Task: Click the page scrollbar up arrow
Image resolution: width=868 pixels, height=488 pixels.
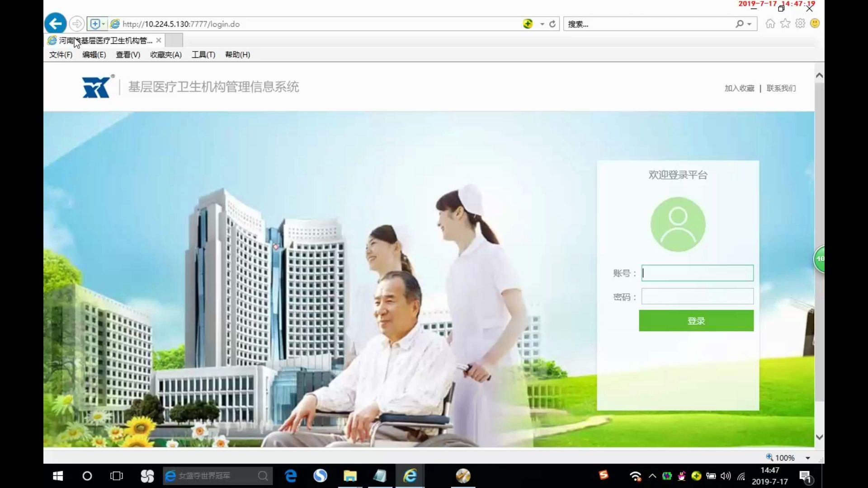Action: [x=819, y=75]
